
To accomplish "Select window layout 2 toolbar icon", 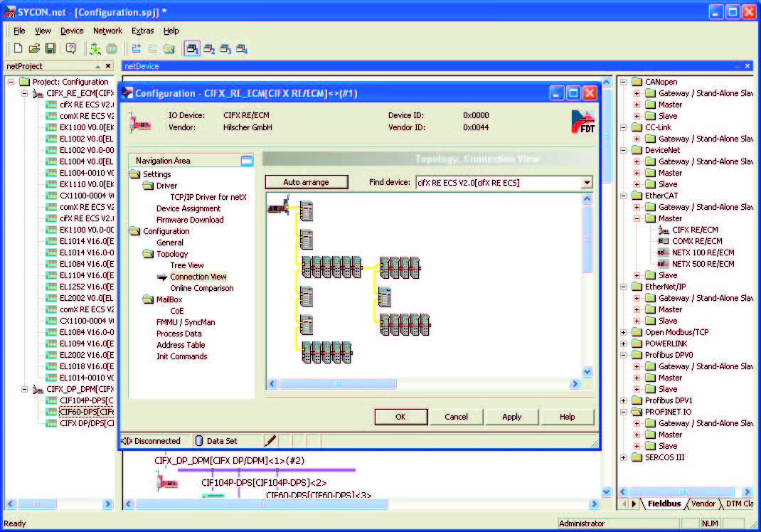I will (x=209, y=48).
